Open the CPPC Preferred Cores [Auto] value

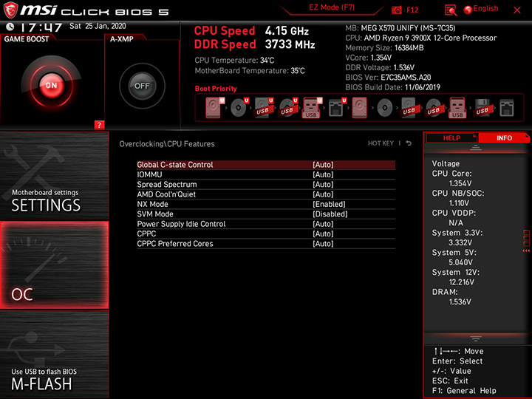pos(323,243)
